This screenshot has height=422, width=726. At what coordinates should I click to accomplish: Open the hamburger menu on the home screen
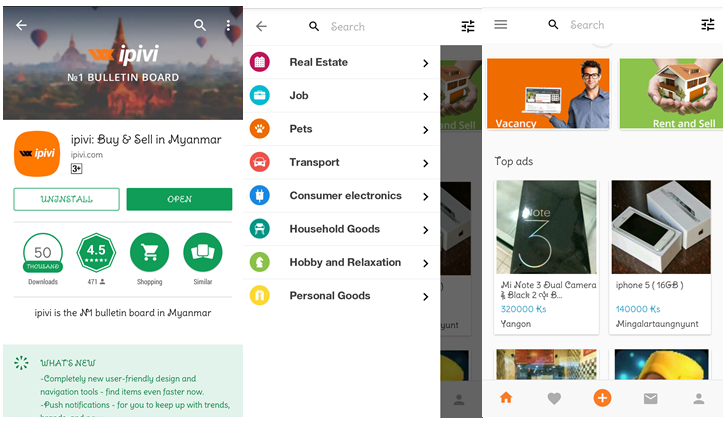click(501, 25)
